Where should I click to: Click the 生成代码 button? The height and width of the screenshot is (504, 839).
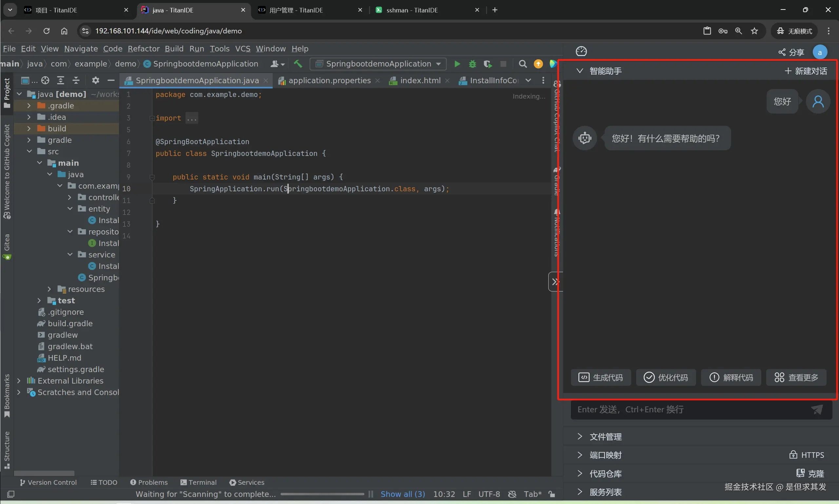[x=600, y=377]
